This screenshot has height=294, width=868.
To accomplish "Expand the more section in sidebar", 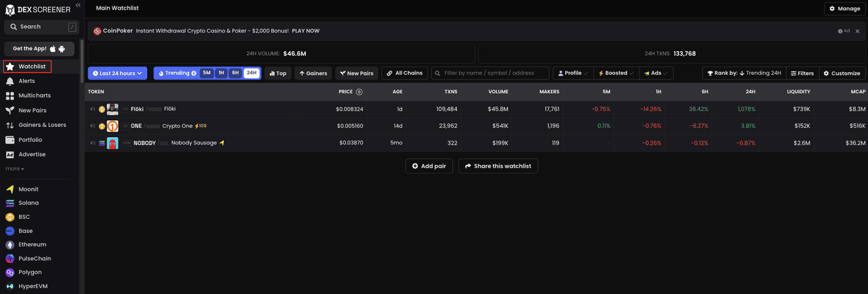I will [15, 168].
